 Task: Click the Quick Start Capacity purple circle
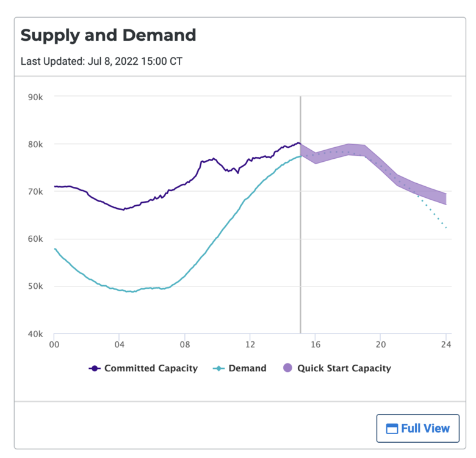point(287,368)
